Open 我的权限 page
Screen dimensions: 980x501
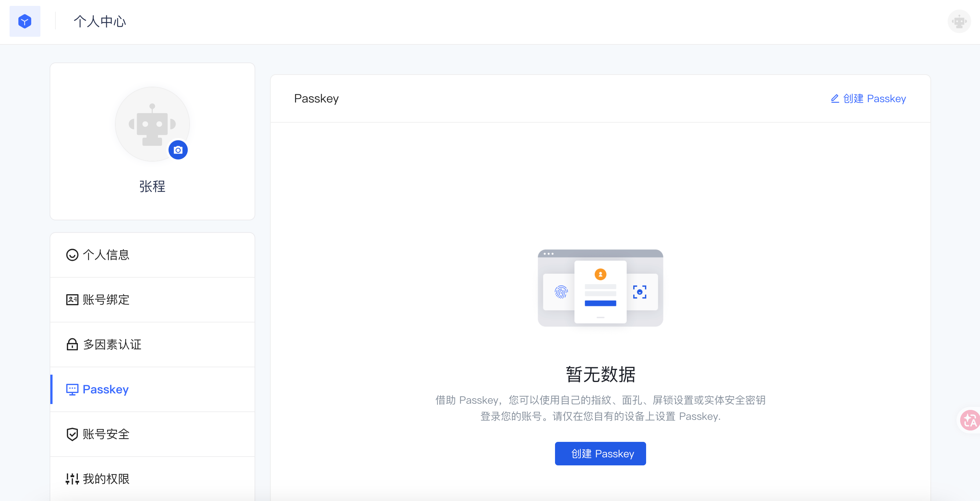click(107, 479)
